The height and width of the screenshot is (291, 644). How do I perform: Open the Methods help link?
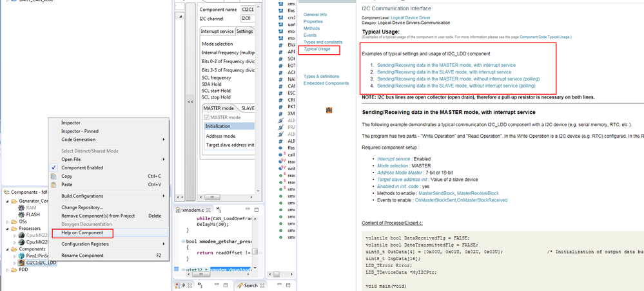click(312, 28)
